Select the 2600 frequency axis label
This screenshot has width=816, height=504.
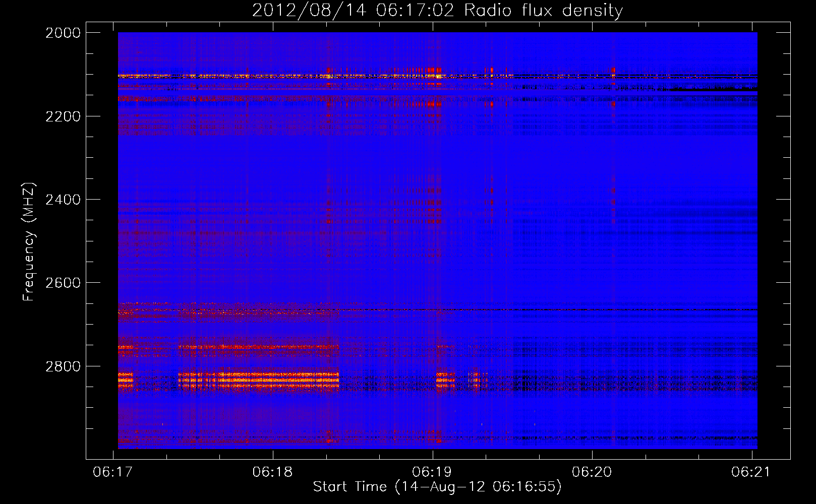63,283
